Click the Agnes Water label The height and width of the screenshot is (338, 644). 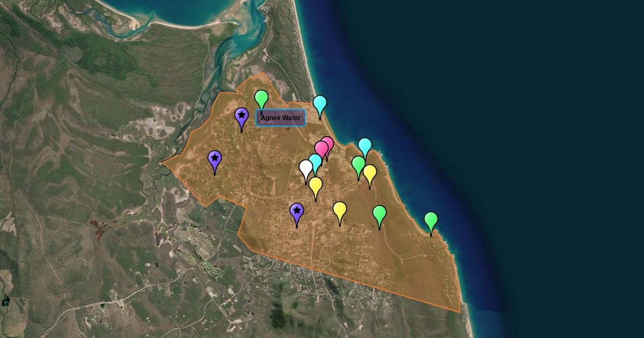point(281,118)
